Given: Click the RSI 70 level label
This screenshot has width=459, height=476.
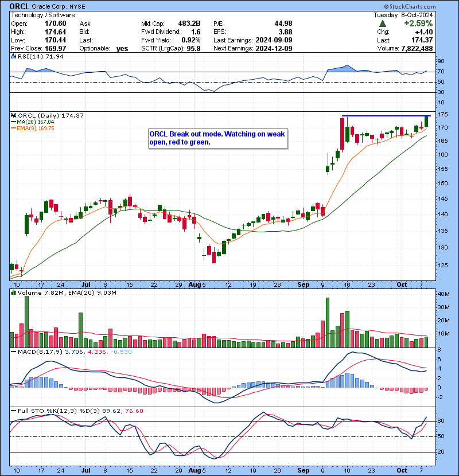Looking at the screenshot, I should (441, 71).
